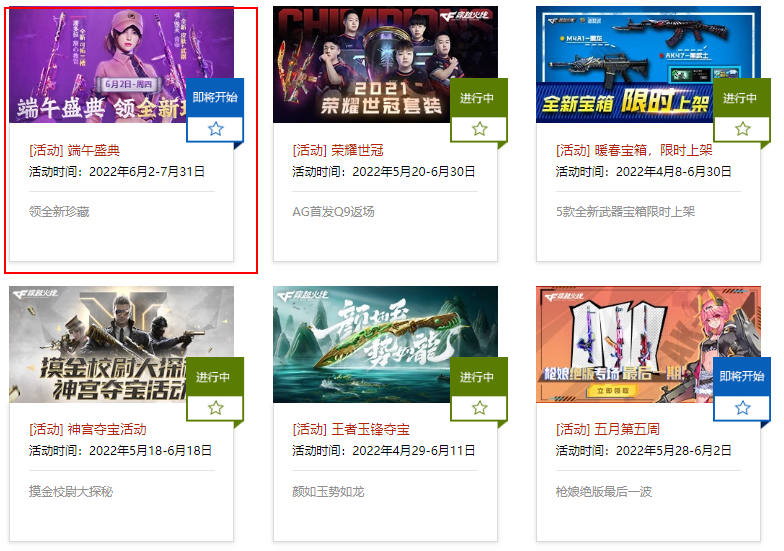This screenshot has width=784, height=551.
Task: Open the [活动] 五月第五周 link
Action: click(x=608, y=430)
